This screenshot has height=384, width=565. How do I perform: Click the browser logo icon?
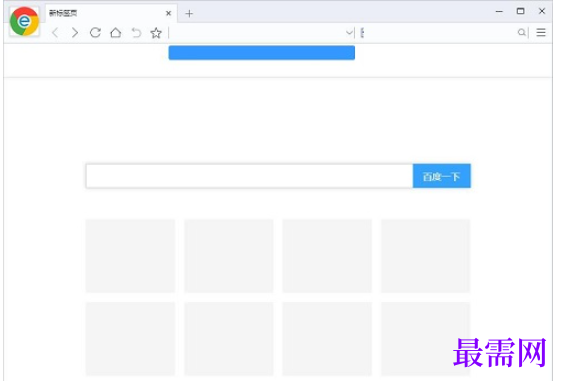pos(25,21)
